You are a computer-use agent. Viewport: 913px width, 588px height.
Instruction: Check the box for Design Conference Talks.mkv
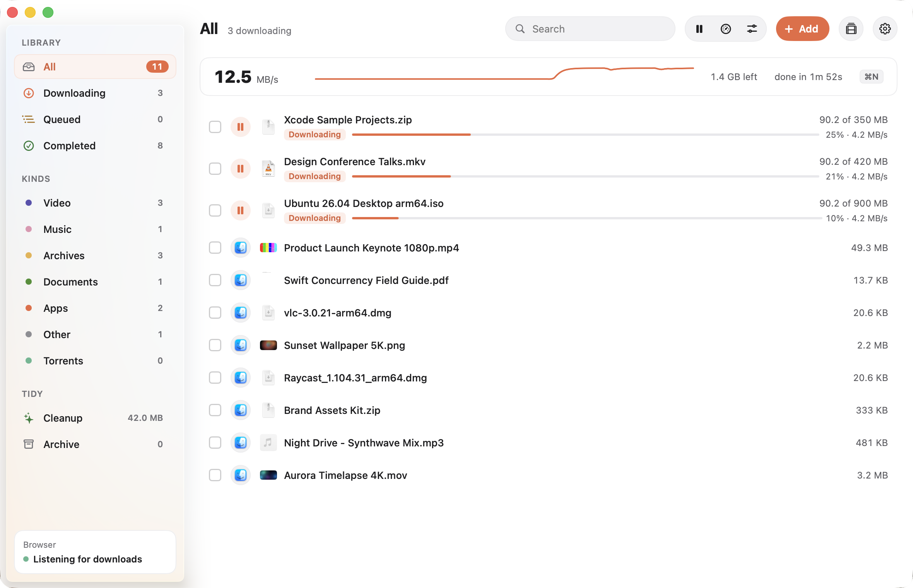coord(215,169)
